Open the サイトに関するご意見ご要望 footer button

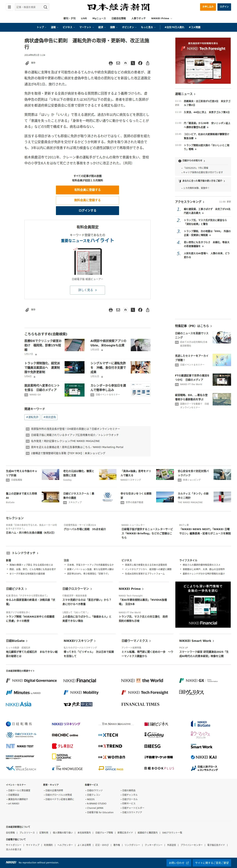(x=212, y=863)
